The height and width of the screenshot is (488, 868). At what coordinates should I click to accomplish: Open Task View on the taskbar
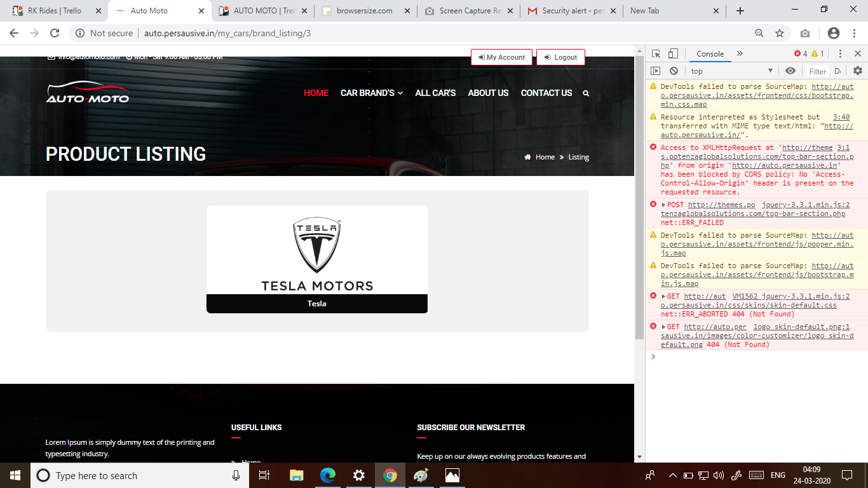coord(265,475)
